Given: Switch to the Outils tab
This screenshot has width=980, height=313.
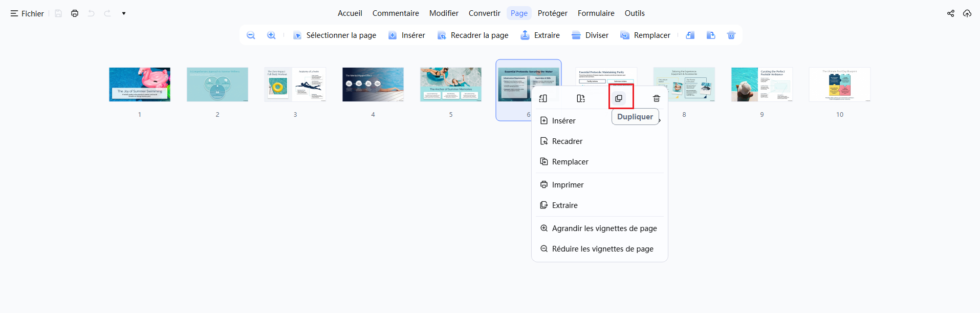Looking at the screenshot, I should (635, 13).
